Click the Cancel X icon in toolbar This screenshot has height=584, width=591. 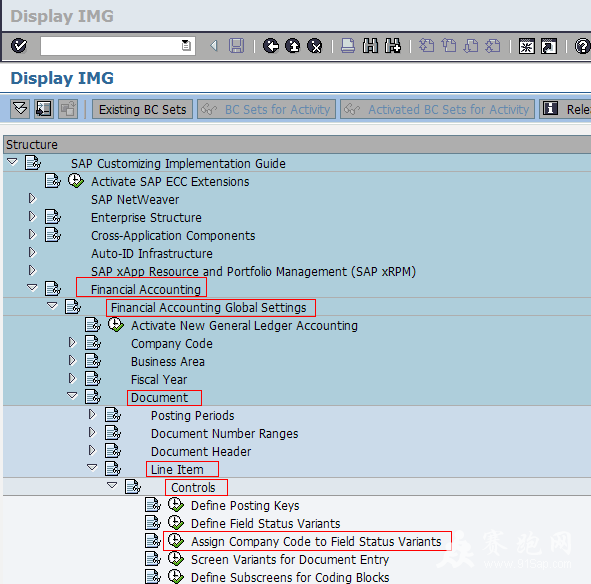[x=314, y=46]
